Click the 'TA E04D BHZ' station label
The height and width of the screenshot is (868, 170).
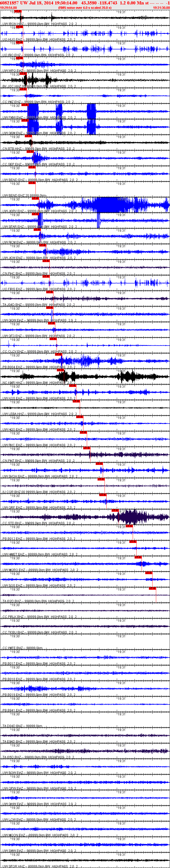point(13,742)
